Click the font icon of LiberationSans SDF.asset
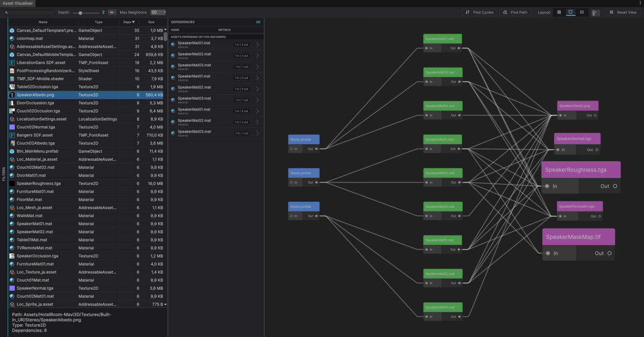This screenshot has height=337, width=644. pyautogui.click(x=12, y=63)
